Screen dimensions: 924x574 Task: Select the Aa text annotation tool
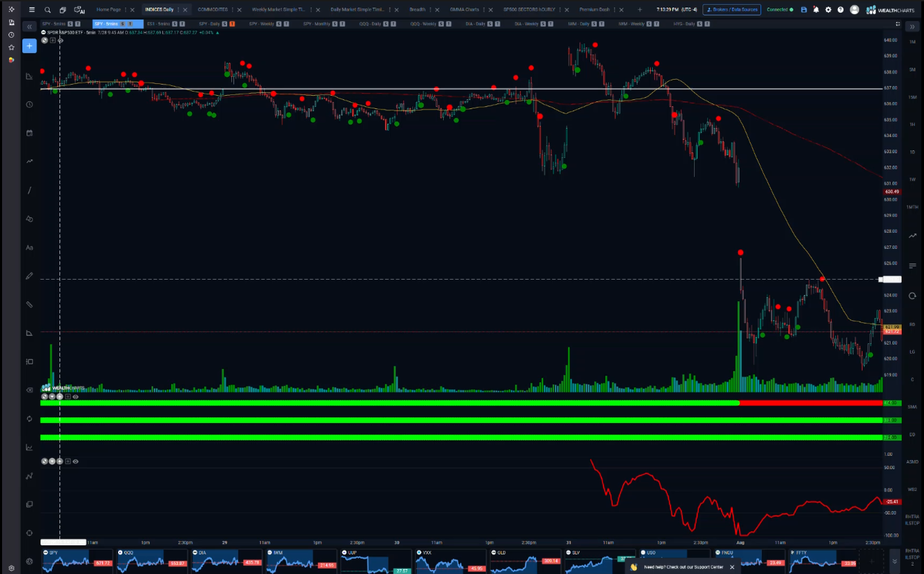point(29,247)
